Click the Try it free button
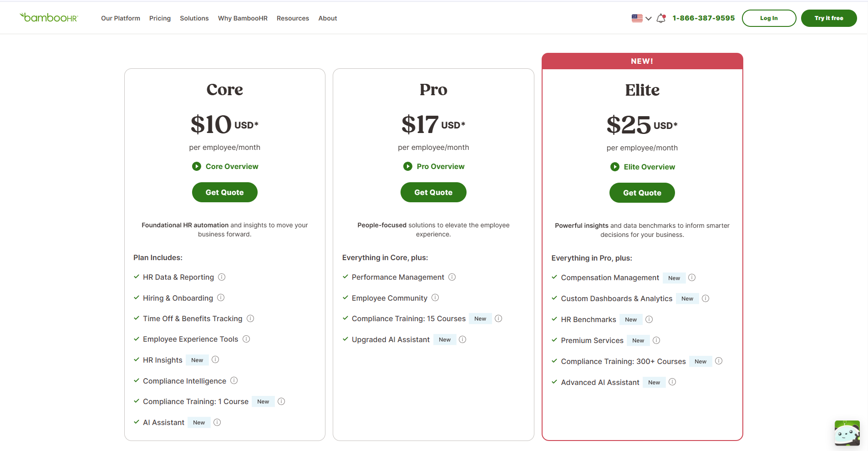 point(828,18)
